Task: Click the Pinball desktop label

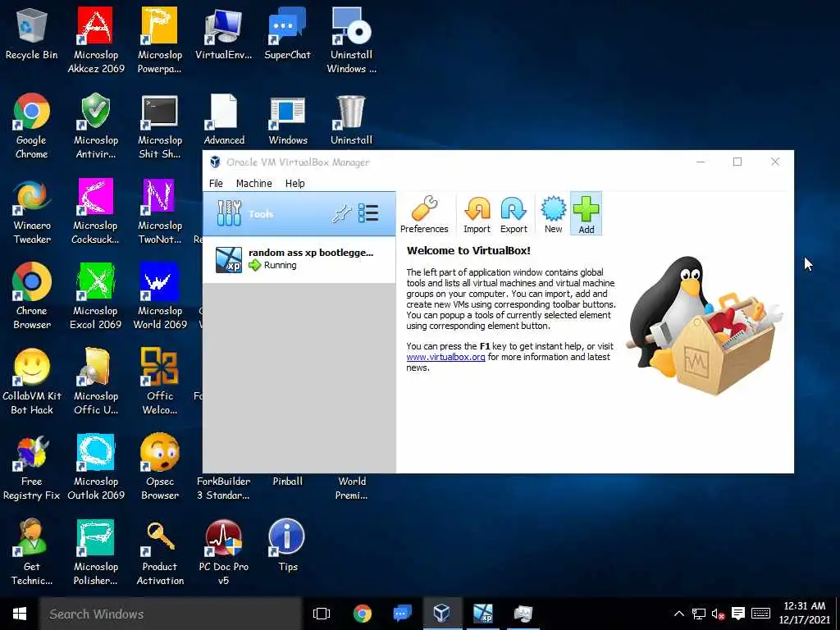Action: pos(288,481)
